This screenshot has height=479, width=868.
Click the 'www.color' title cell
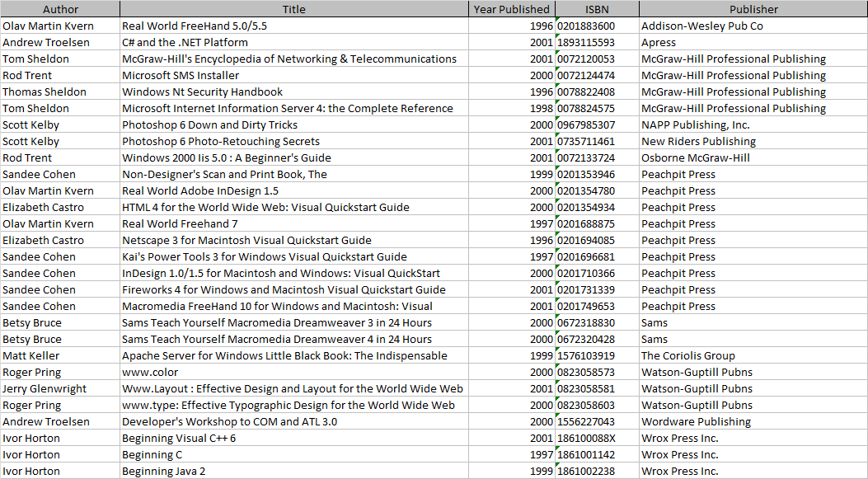point(294,372)
